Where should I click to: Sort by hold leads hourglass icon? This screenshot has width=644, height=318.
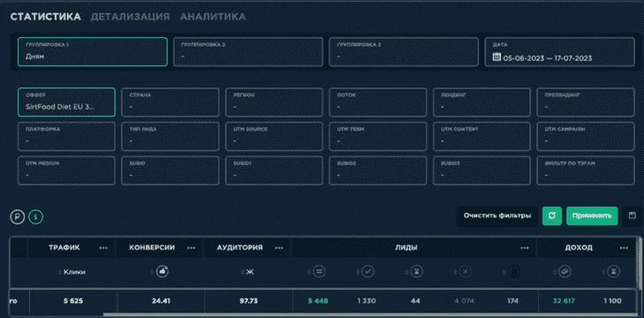click(416, 271)
